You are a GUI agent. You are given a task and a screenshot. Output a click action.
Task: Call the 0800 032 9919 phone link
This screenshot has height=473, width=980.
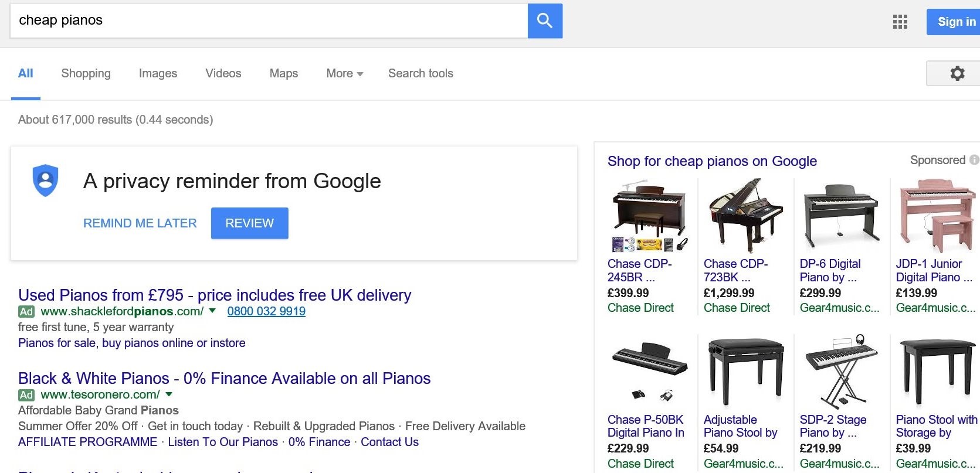[266, 311]
